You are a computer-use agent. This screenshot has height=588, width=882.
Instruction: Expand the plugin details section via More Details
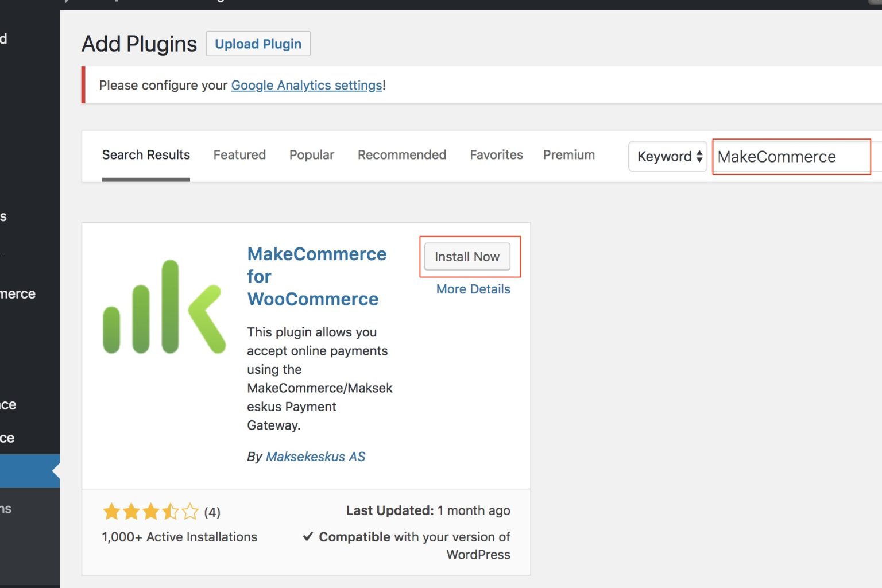[472, 289]
